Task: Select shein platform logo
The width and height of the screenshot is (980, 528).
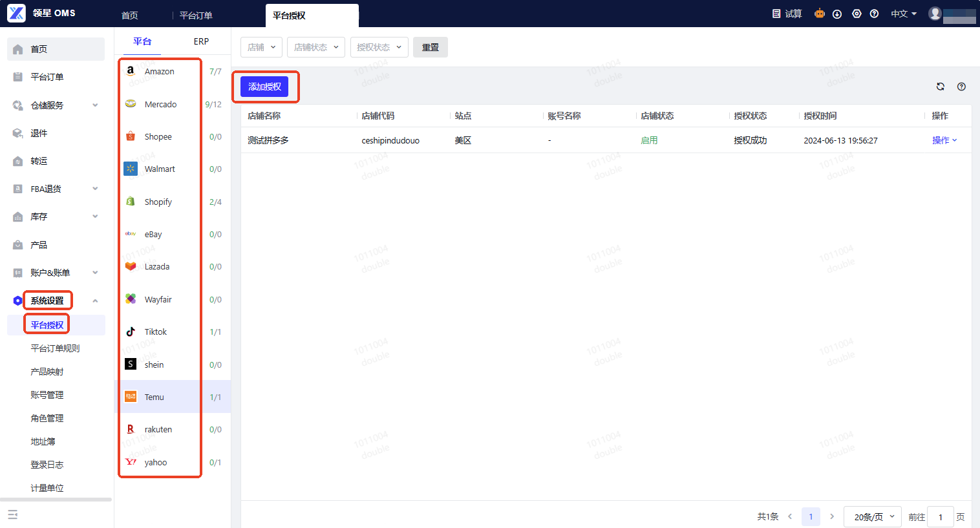Action: tap(131, 364)
